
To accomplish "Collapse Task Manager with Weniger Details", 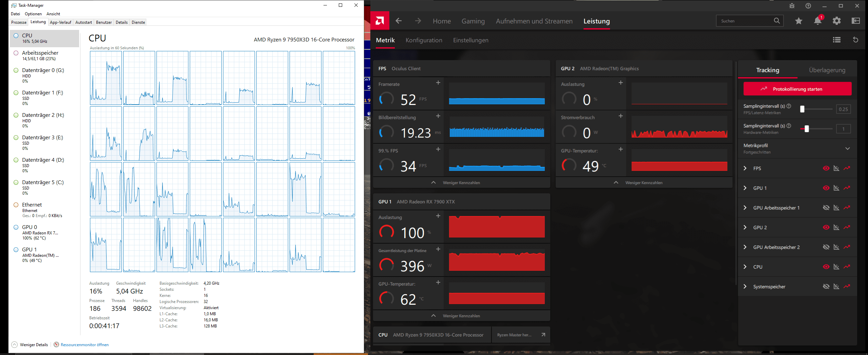I will (x=30, y=344).
